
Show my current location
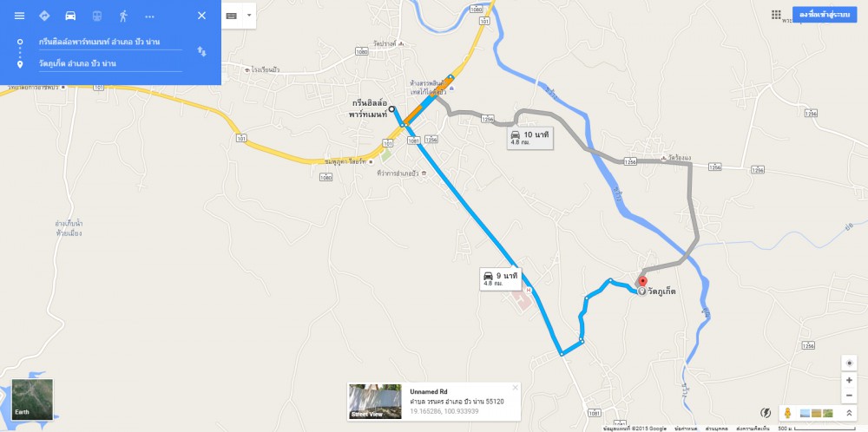click(849, 363)
